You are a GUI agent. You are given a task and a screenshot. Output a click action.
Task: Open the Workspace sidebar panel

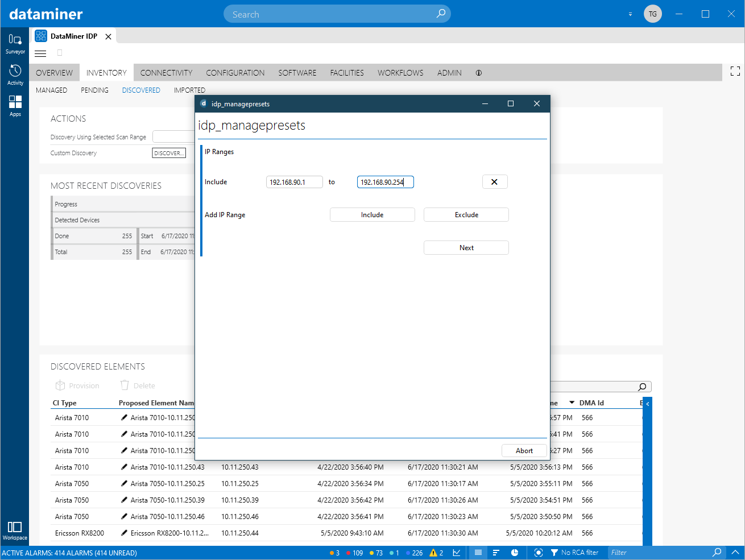15,530
